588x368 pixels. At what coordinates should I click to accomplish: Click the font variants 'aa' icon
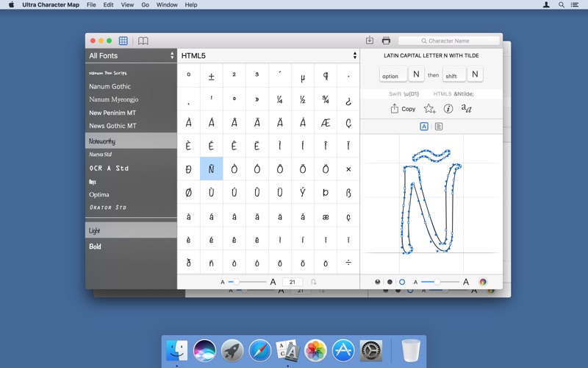pyautogui.click(x=466, y=109)
